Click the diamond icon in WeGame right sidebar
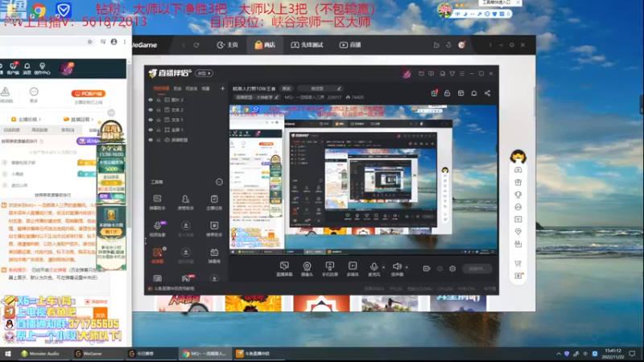644x362 pixels. coord(518,232)
